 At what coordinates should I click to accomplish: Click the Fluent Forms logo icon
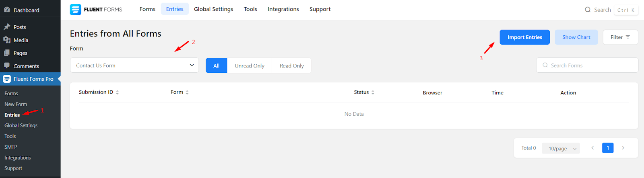pos(75,9)
